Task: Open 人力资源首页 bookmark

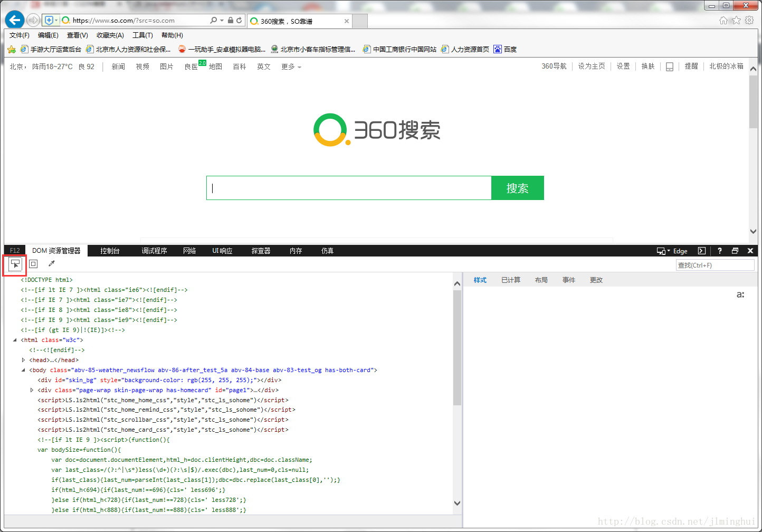Action: click(x=465, y=50)
